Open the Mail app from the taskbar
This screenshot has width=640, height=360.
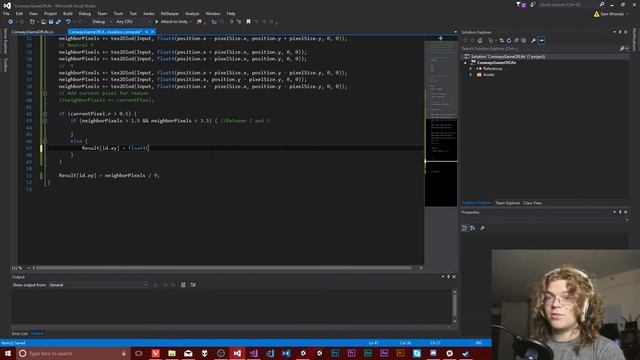188,353
